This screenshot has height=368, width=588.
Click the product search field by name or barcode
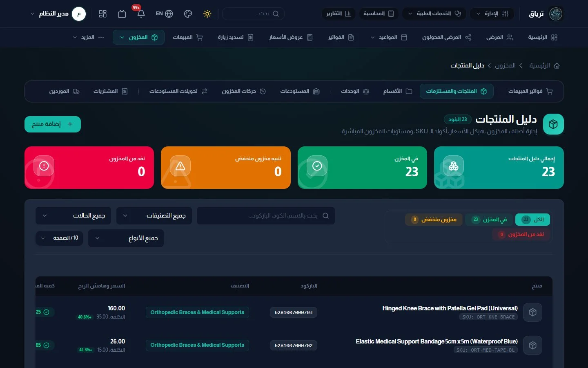tap(266, 215)
